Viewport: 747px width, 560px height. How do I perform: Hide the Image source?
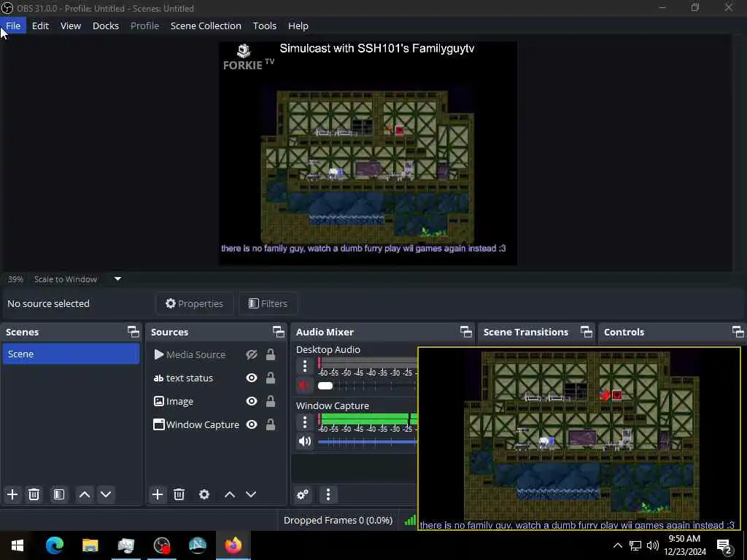pos(252,402)
